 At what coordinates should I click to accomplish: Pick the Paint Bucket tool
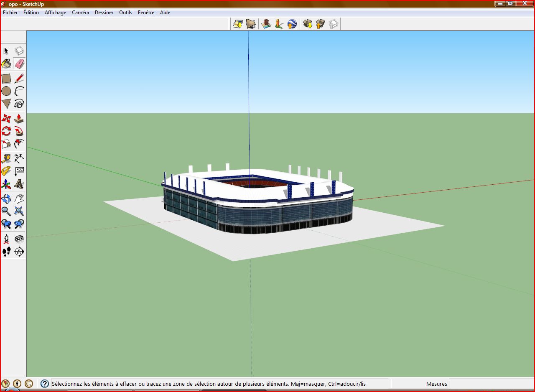(x=6, y=64)
